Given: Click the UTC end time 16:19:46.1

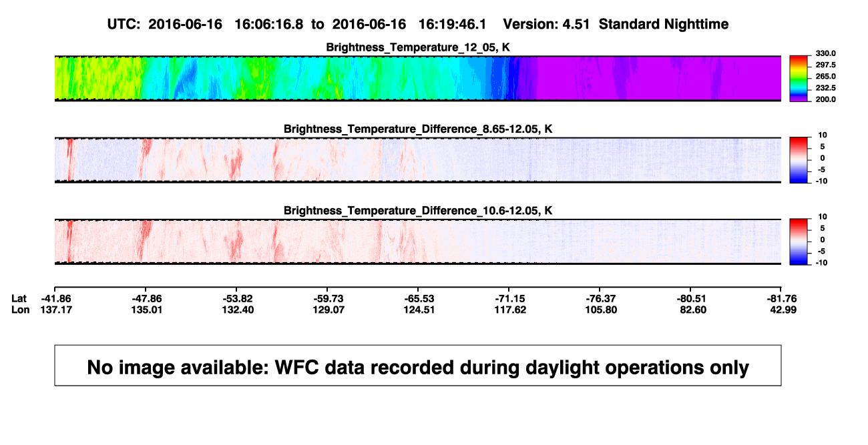Looking at the screenshot, I should pos(451,24).
